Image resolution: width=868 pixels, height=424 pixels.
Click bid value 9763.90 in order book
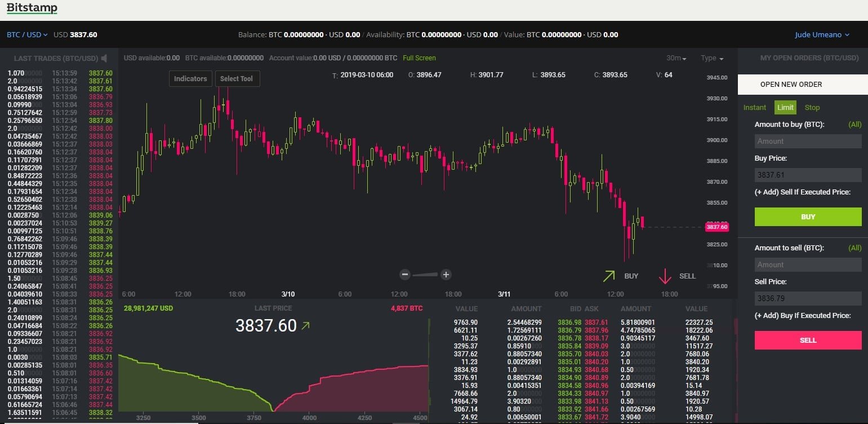pos(465,322)
